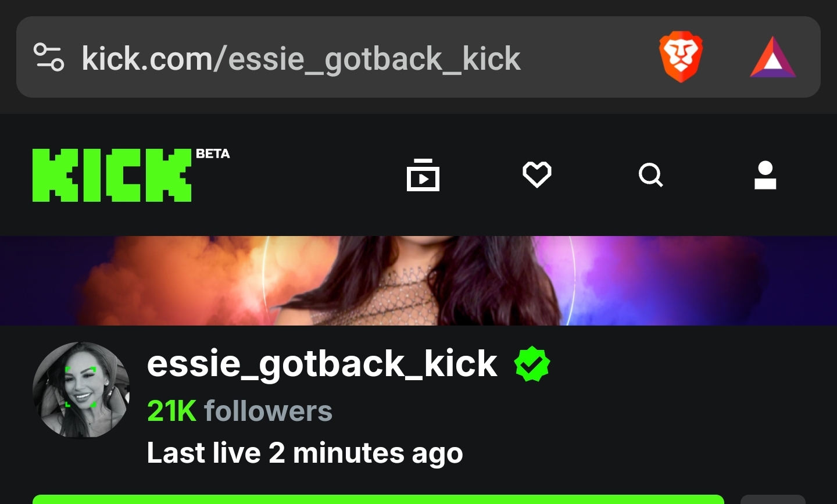This screenshot has width=837, height=504.
Task: Click the essie_gotback_kick profile avatar
Action: (81, 389)
